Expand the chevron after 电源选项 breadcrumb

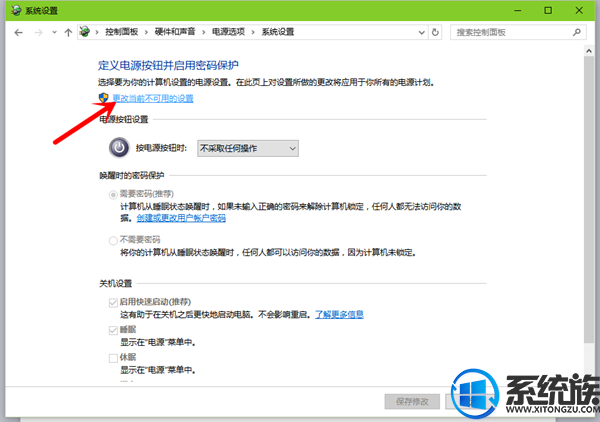coord(253,32)
